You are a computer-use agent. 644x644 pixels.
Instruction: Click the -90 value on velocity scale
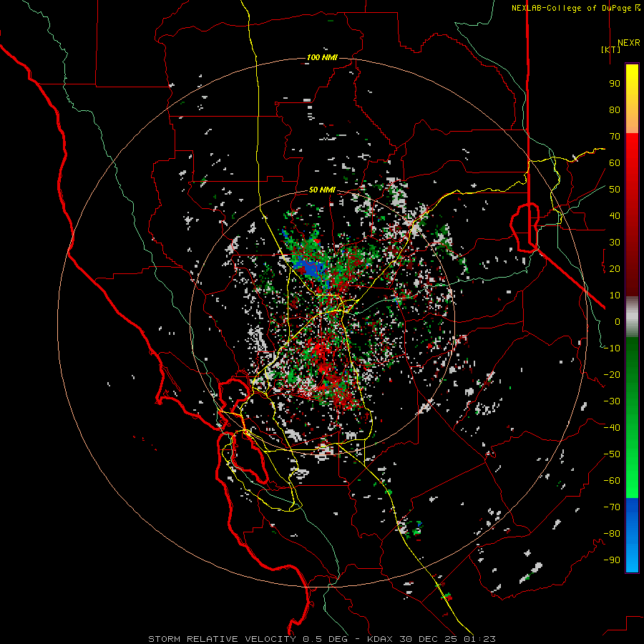coord(612,560)
